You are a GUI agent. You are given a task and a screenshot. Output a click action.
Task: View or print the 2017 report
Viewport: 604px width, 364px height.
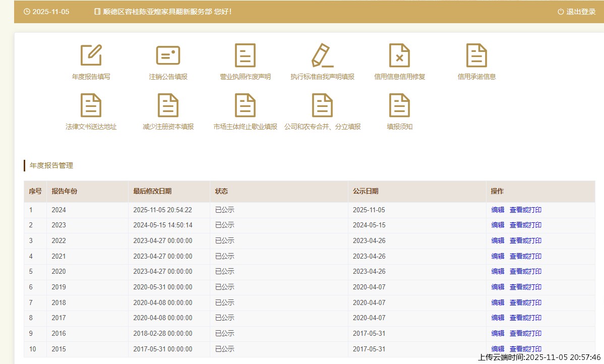[525, 318]
